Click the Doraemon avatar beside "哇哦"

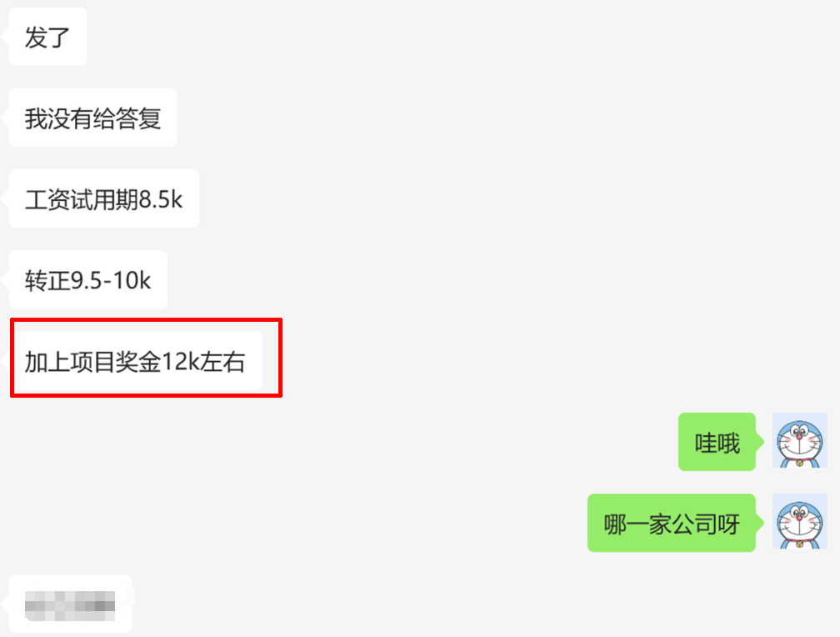click(799, 440)
